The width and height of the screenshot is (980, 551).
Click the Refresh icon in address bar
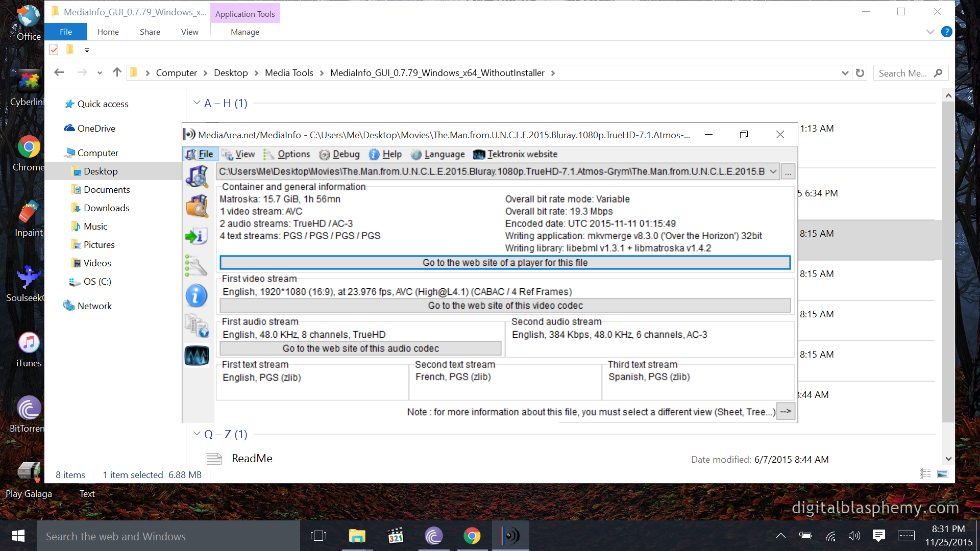coord(860,73)
